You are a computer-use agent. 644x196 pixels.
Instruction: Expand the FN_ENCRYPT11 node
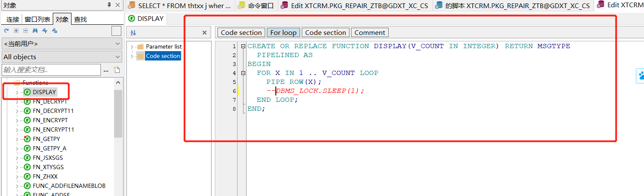click(x=17, y=130)
